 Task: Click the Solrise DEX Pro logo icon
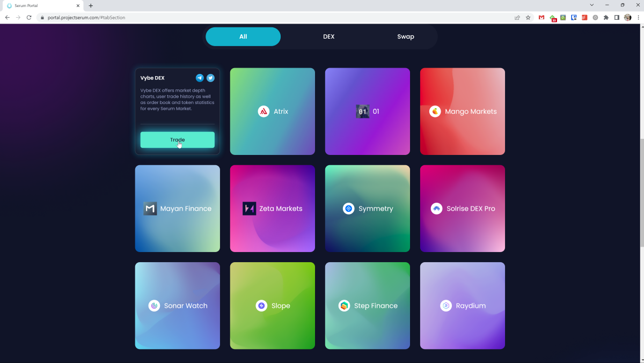point(437,209)
